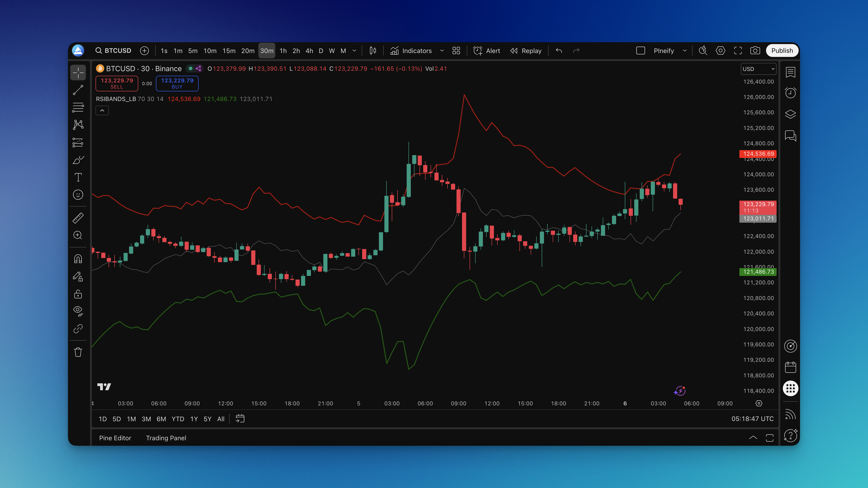Open the chart type candles icon

point(373,50)
